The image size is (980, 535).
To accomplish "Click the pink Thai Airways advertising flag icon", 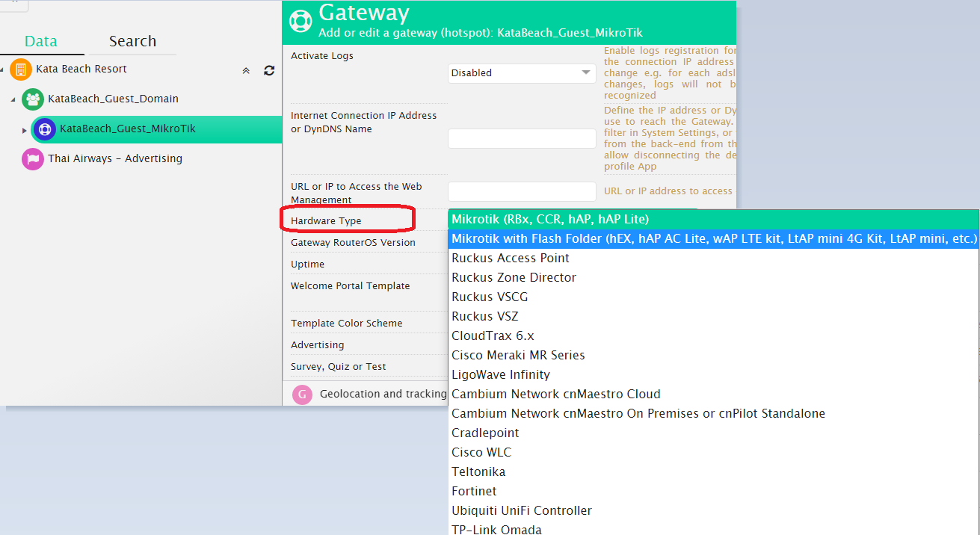I will 33,158.
